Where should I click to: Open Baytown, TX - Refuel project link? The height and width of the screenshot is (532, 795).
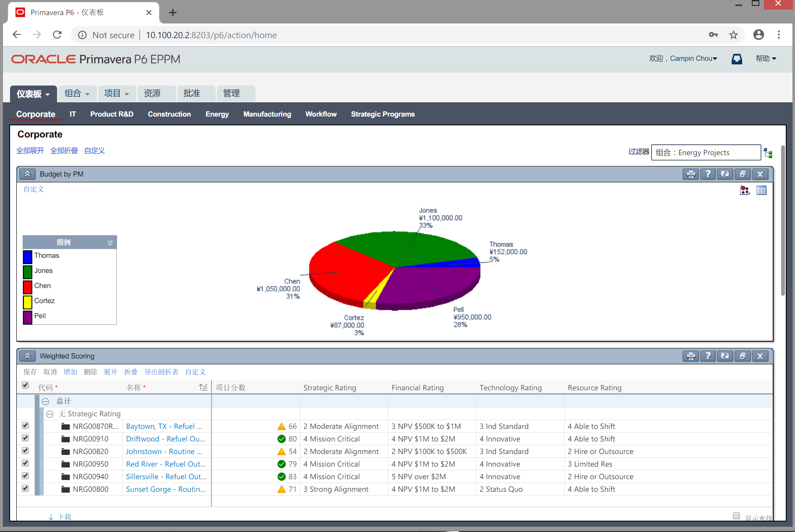[x=164, y=426]
